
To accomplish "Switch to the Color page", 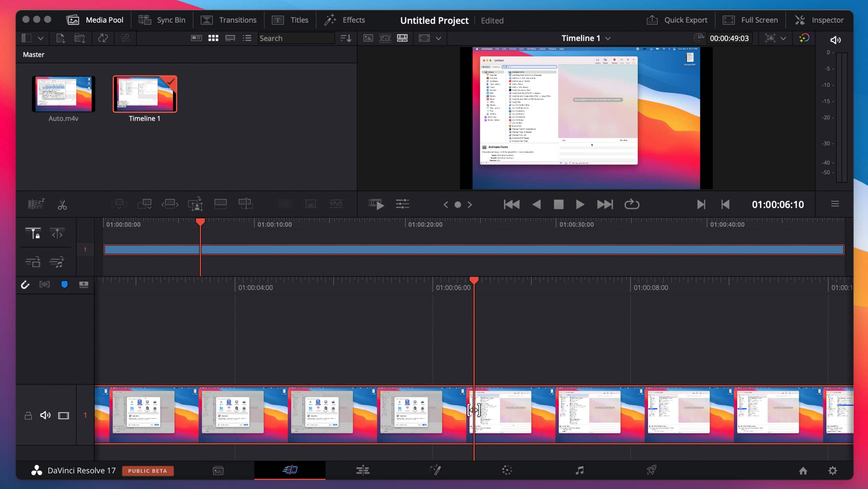I will 507,470.
